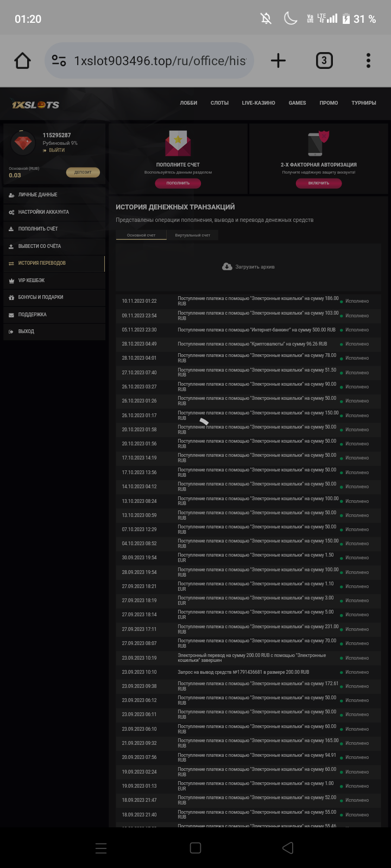Viewport: 391px width, 868px height.
Task: Click the ВЫЙТИ logout link under account ID
Action: click(x=56, y=150)
